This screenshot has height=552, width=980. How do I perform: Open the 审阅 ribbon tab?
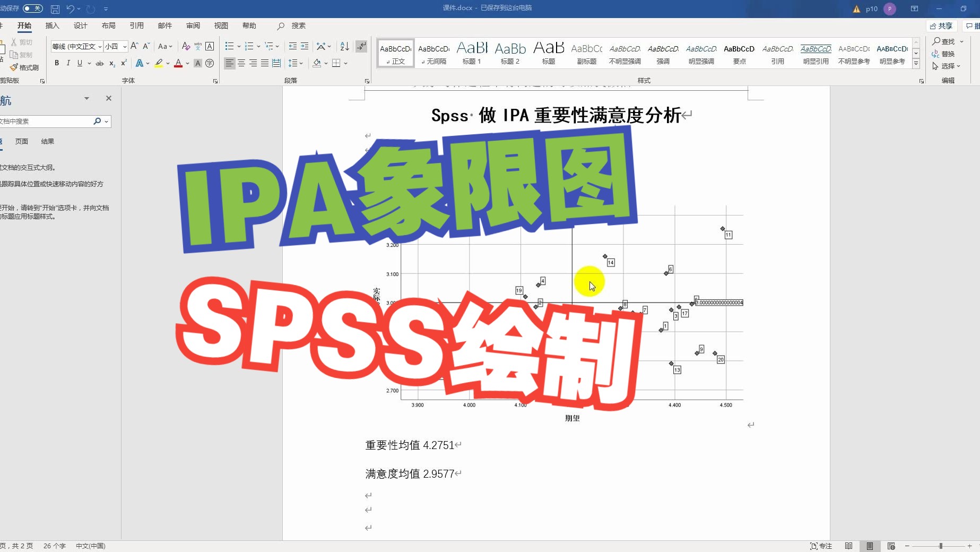coord(193,25)
